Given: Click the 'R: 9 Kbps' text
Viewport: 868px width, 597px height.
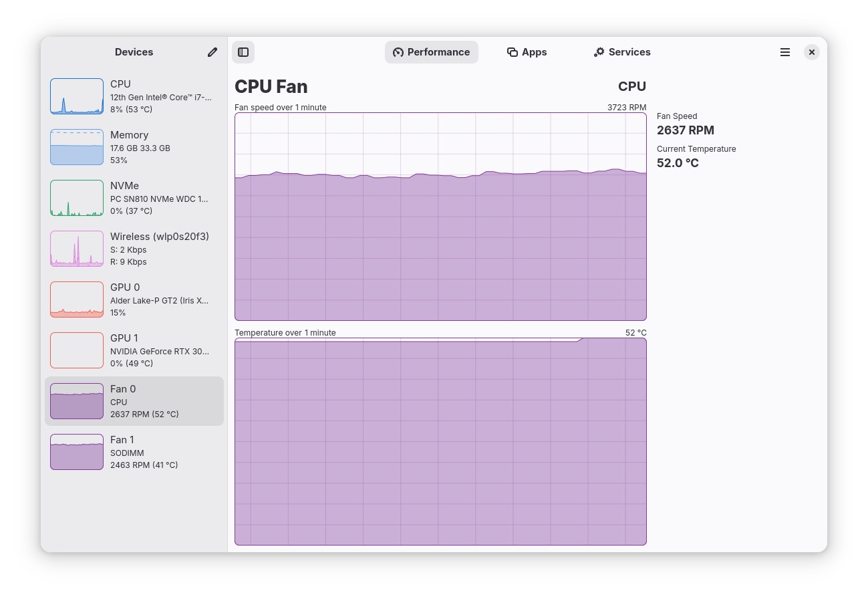Looking at the screenshot, I should point(128,262).
